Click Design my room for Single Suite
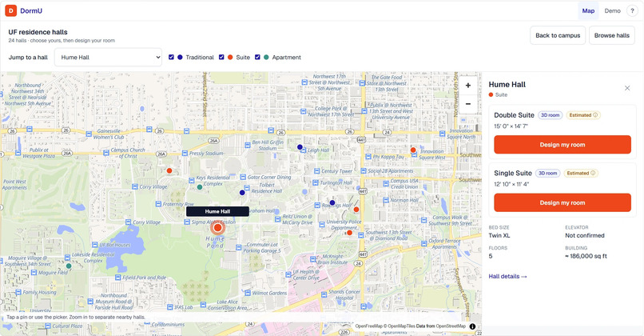Viewport: 644px width, 336px height. click(x=563, y=202)
